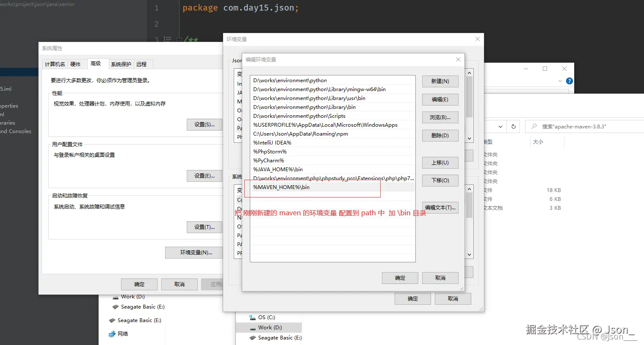Close the 编辑环境变量 dialog

click(x=458, y=60)
